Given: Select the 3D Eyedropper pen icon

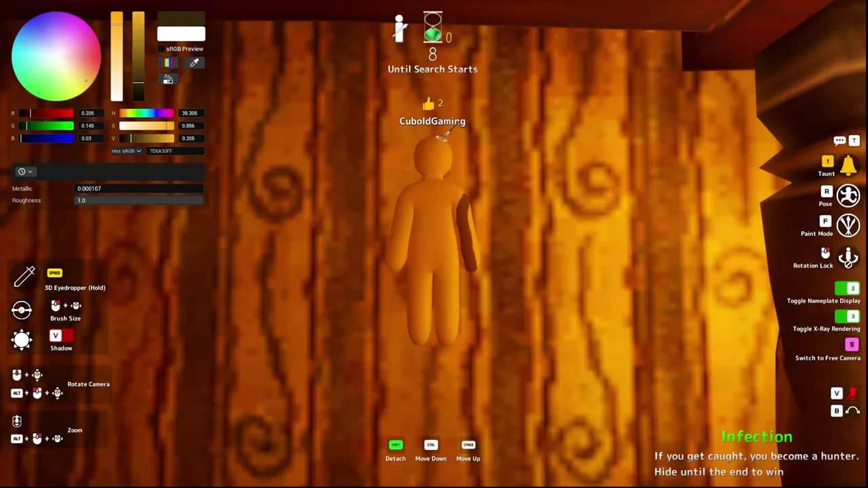Looking at the screenshot, I should coord(24,277).
